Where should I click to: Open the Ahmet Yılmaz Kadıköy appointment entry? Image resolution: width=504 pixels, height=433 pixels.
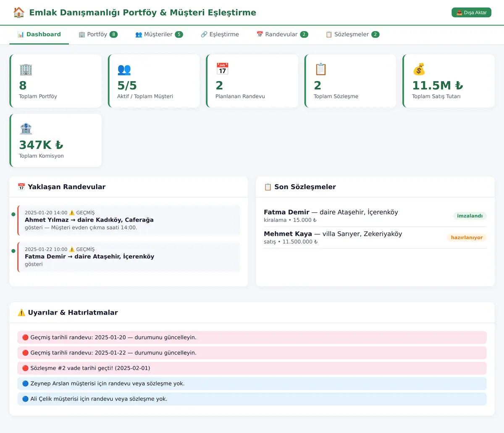click(129, 220)
